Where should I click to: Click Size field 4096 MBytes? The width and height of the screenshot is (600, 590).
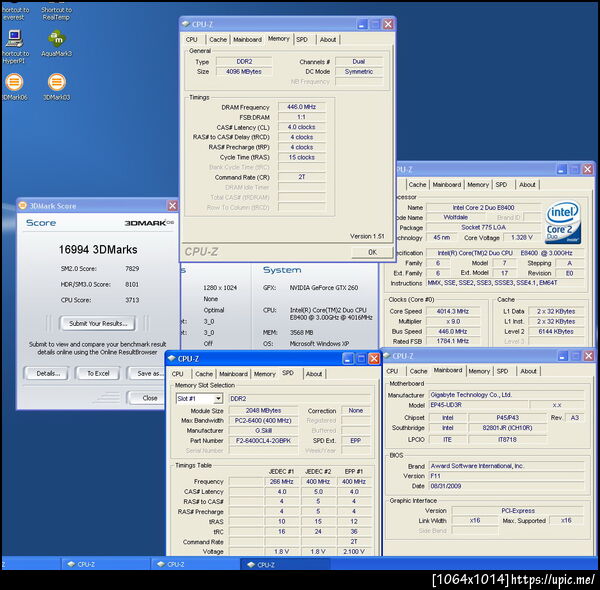click(244, 72)
